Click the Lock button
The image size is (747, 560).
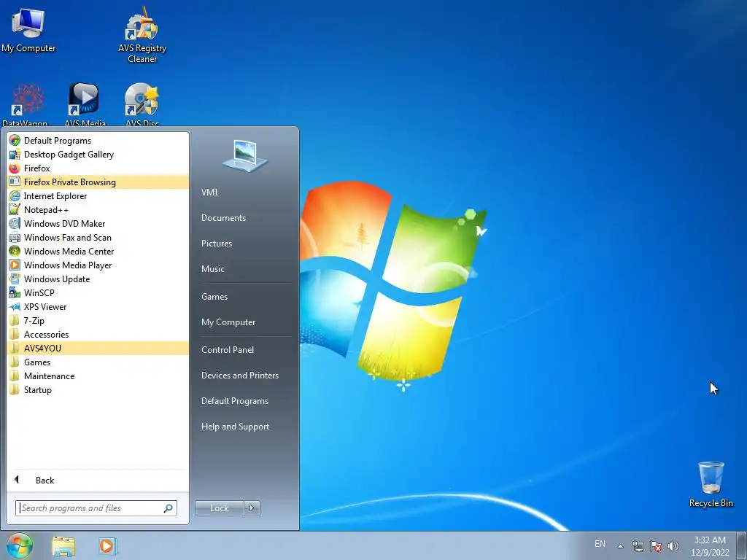click(220, 508)
